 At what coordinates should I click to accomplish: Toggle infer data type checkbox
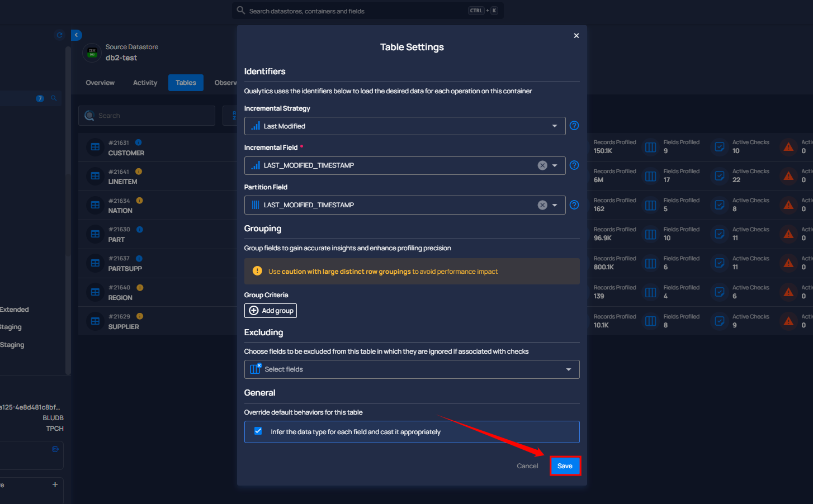click(258, 431)
